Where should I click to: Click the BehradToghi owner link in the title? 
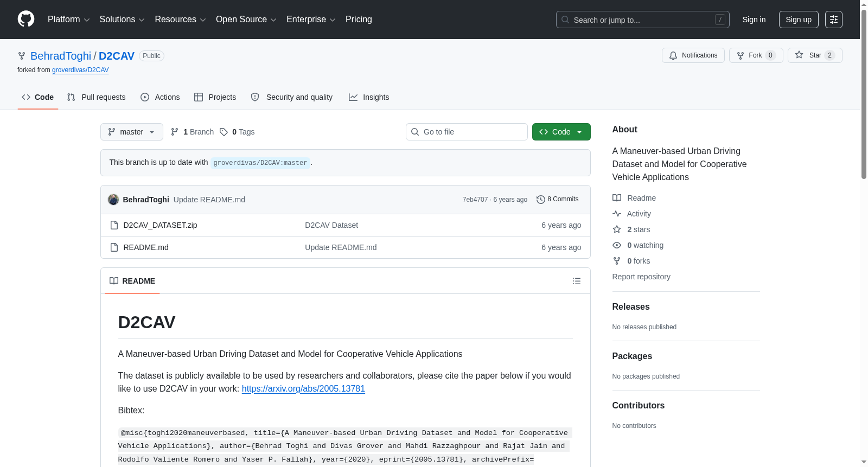(x=61, y=56)
